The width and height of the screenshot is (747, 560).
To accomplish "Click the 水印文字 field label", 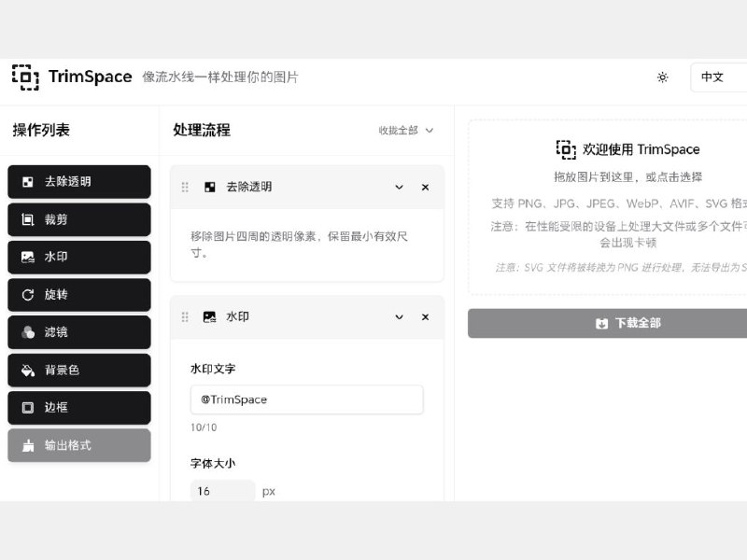I will click(213, 369).
